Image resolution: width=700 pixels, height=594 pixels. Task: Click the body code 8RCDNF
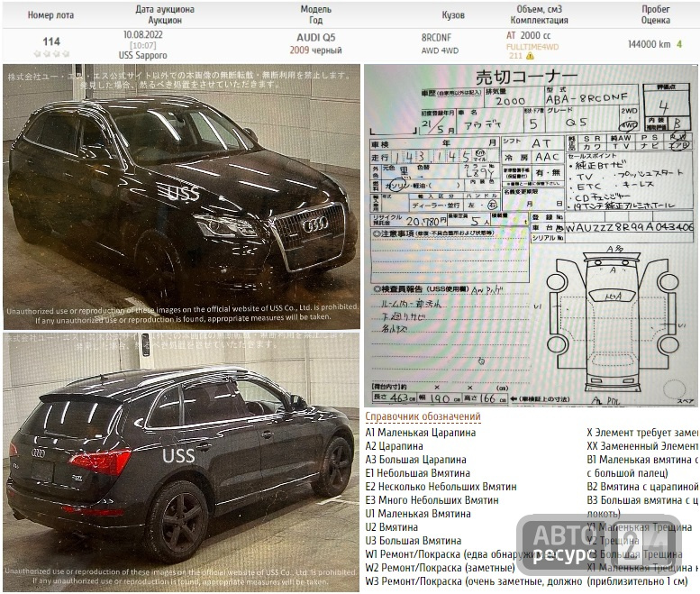click(436, 38)
